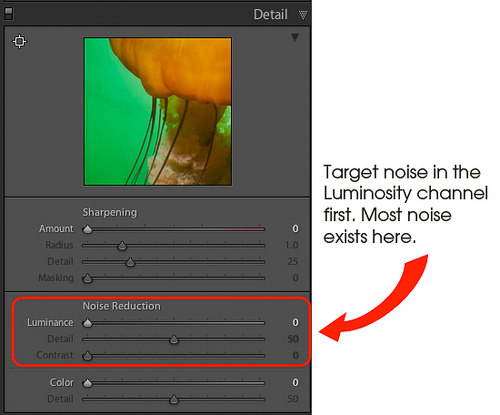Toggle the Detail panel on/off switch
Image resolution: width=500 pixels, height=415 pixels.
[x=9, y=14]
